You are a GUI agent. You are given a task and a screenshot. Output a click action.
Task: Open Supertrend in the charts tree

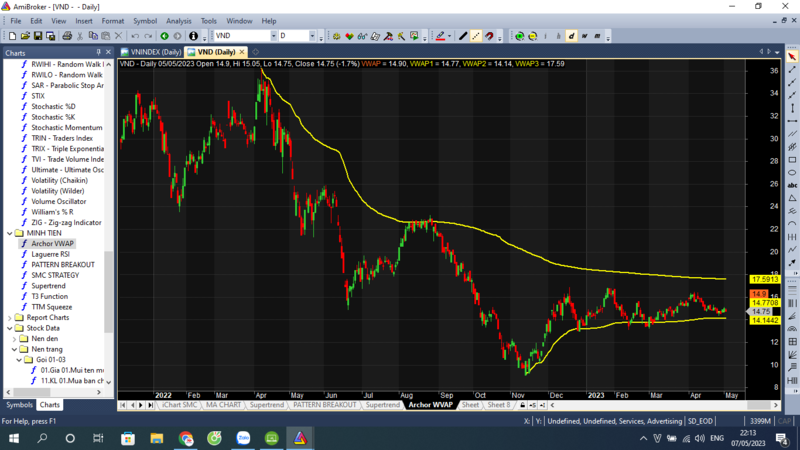pyautogui.click(x=48, y=286)
